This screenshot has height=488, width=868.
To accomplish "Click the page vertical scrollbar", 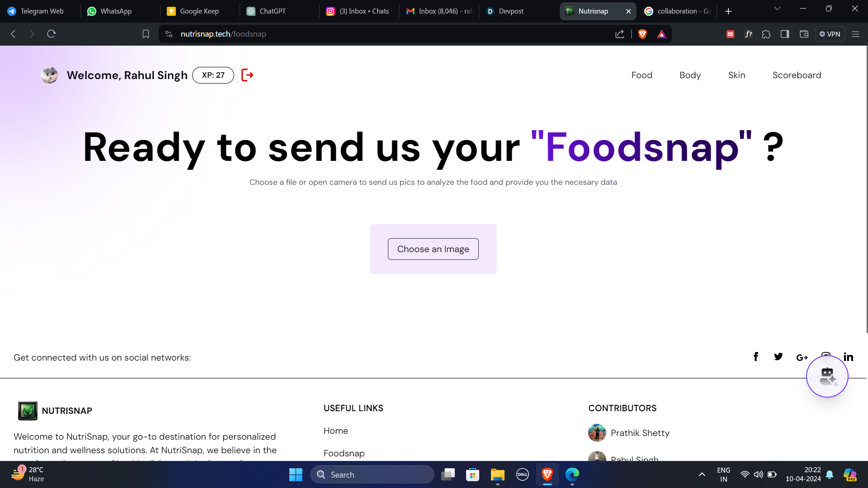I will click(866, 190).
